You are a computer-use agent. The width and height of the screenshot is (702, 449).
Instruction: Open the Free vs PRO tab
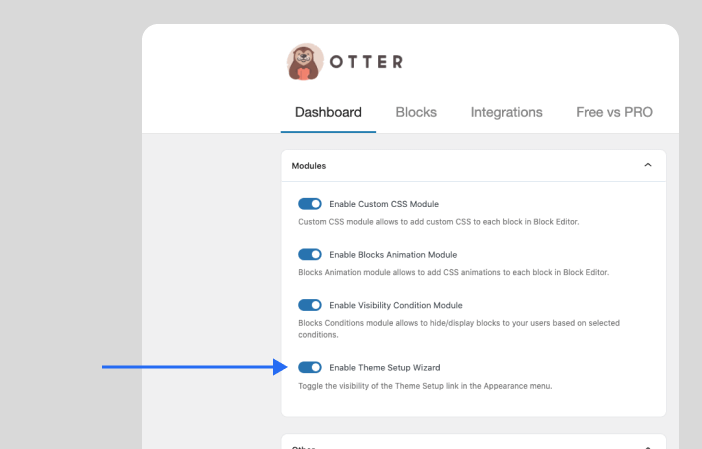[x=614, y=112]
